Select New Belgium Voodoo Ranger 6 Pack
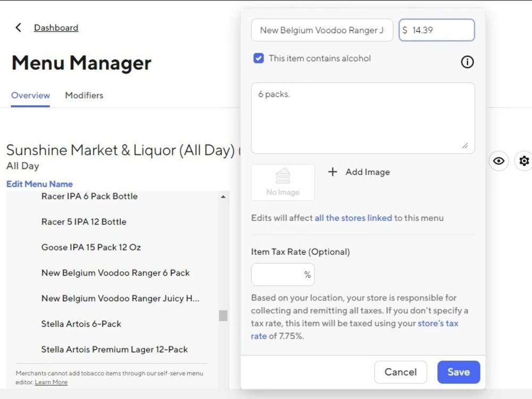The image size is (532, 399). pos(115,273)
